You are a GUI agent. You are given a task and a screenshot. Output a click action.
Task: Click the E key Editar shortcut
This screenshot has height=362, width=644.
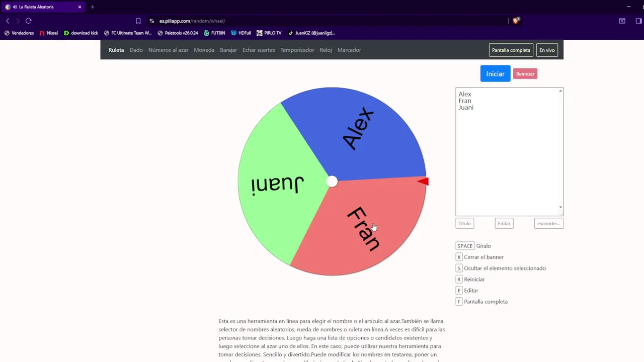coord(459,291)
